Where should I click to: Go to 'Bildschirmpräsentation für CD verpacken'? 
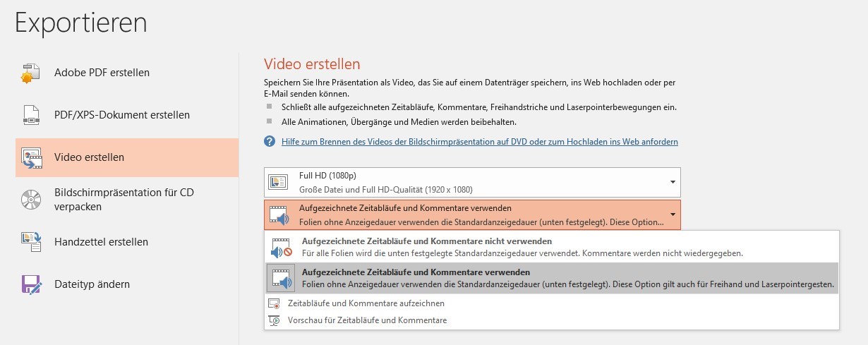(123, 200)
